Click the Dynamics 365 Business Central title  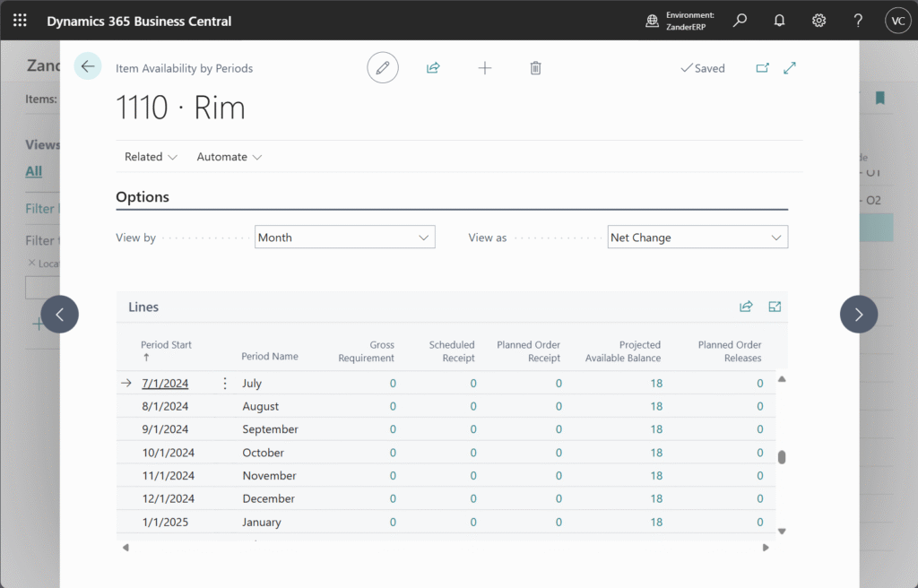pos(139,22)
